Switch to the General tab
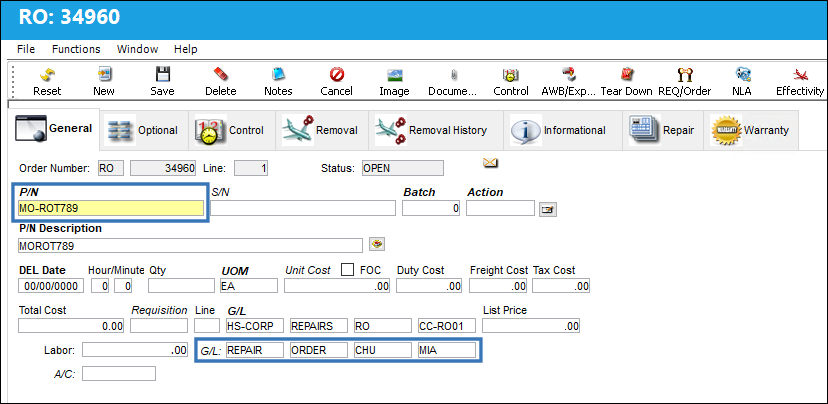This screenshot has height=404, width=828. pyautogui.click(x=54, y=129)
